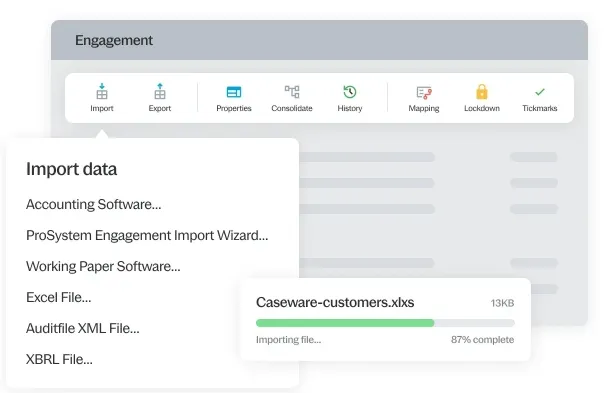Pick Working Paper Software... option
Viewport: 604px width, 393px height.
(x=103, y=266)
